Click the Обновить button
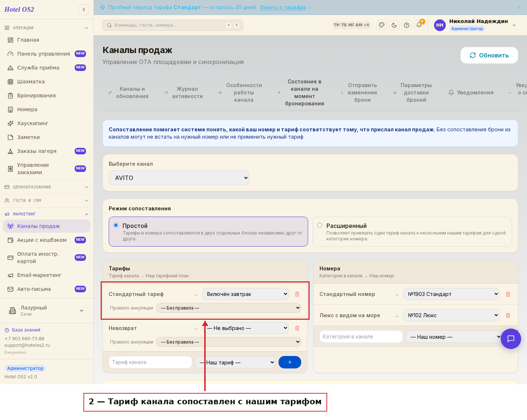The width and height of the screenshot is (527, 420). 489,55
